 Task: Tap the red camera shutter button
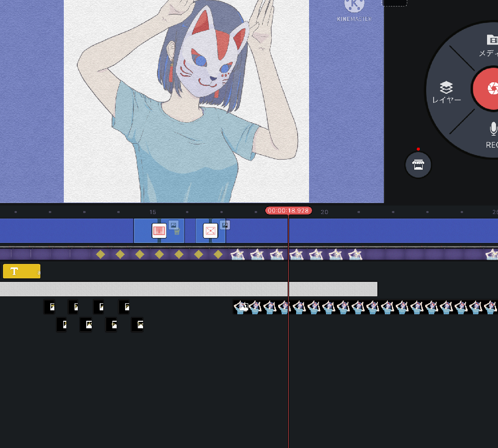486,89
